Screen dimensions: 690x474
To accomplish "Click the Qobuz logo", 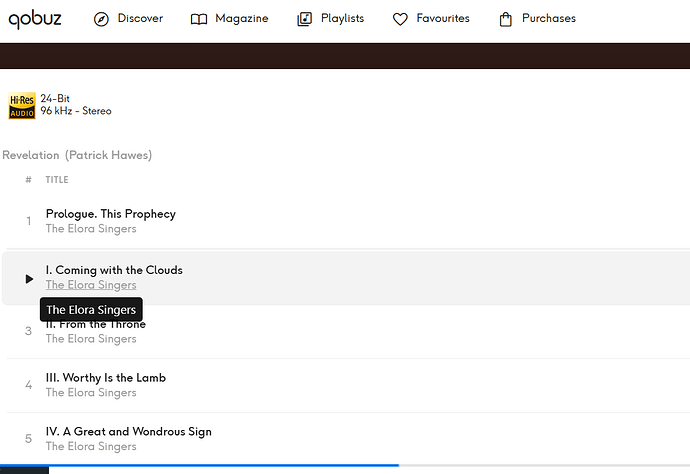I will 35,19.
